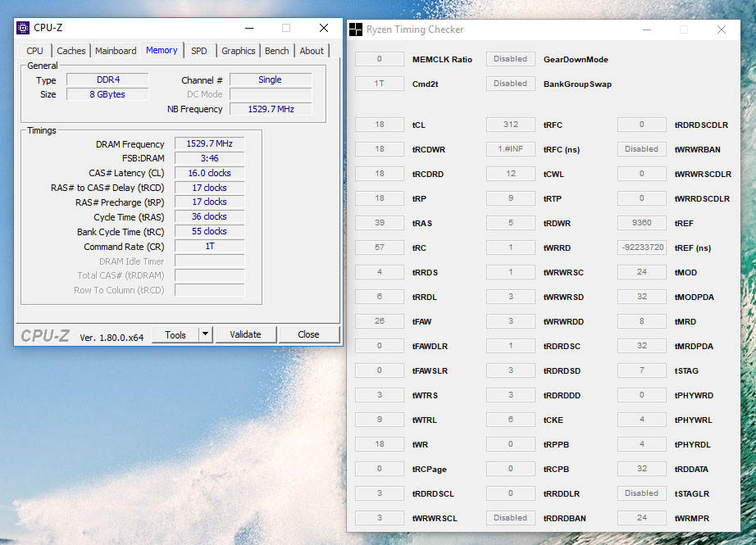This screenshot has height=545, width=756.
Task: Click the tSTAGLR Disabled field
Action: click(x=642, y=493)
